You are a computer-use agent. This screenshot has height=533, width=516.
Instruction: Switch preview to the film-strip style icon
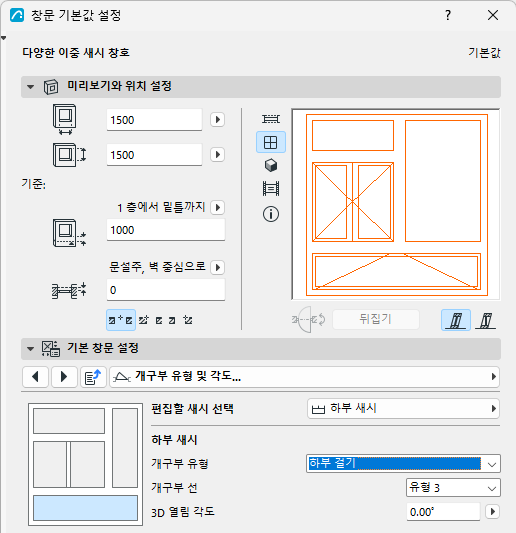pos(271,189)
